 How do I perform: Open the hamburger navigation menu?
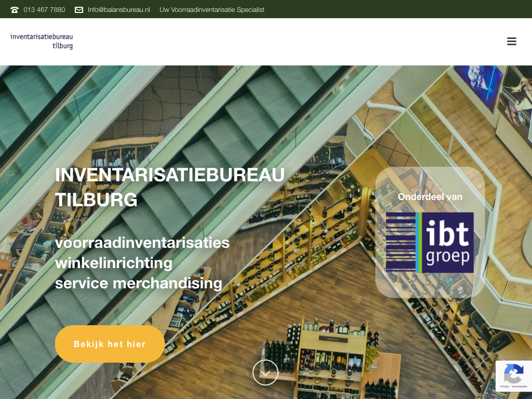(x=512, y=42)
